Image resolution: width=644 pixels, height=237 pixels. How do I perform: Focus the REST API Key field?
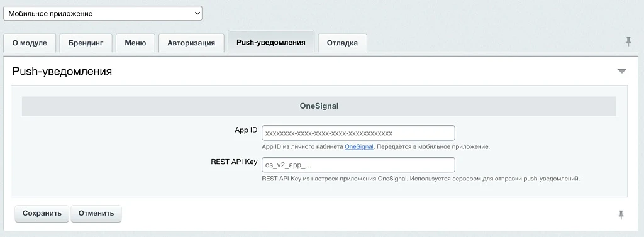click(x=358, y=165)
